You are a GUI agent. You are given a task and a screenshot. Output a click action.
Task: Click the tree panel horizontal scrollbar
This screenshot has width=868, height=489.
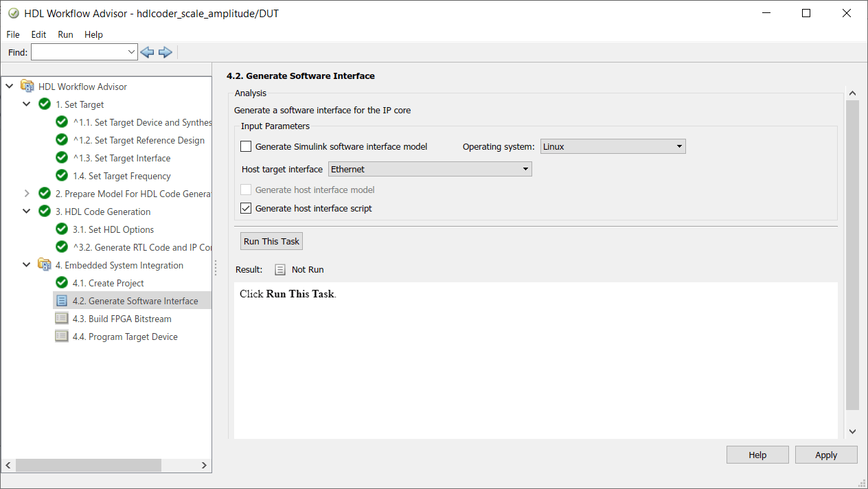coord(89,465)
